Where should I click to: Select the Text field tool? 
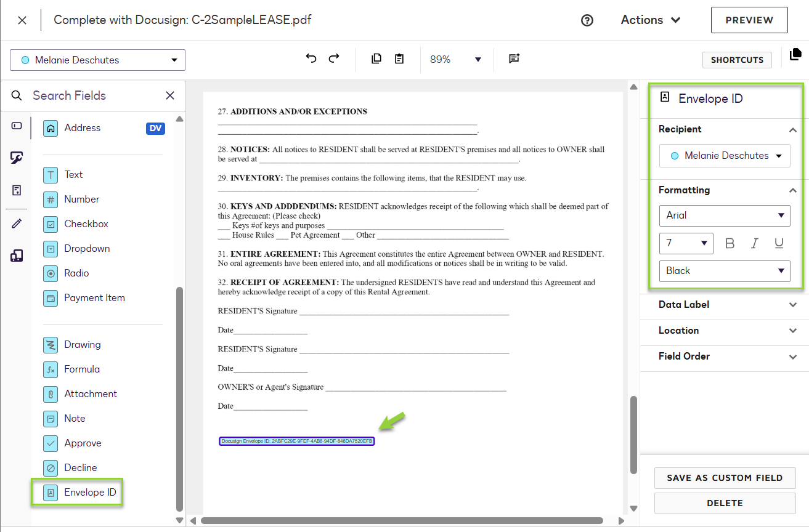pos(72,174)
